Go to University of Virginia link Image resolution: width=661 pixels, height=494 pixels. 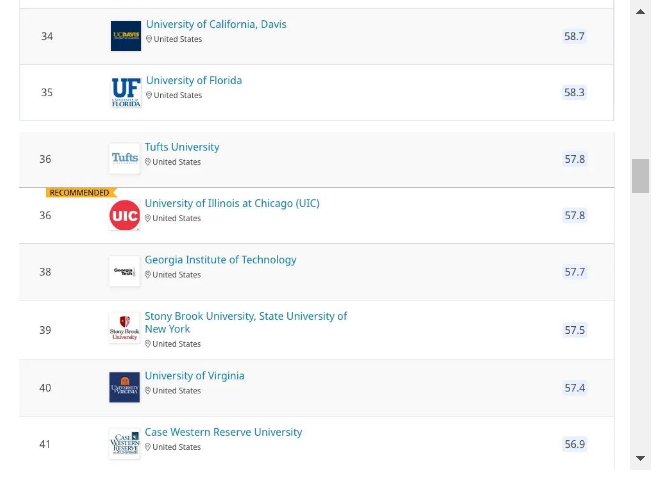[194, 376]
